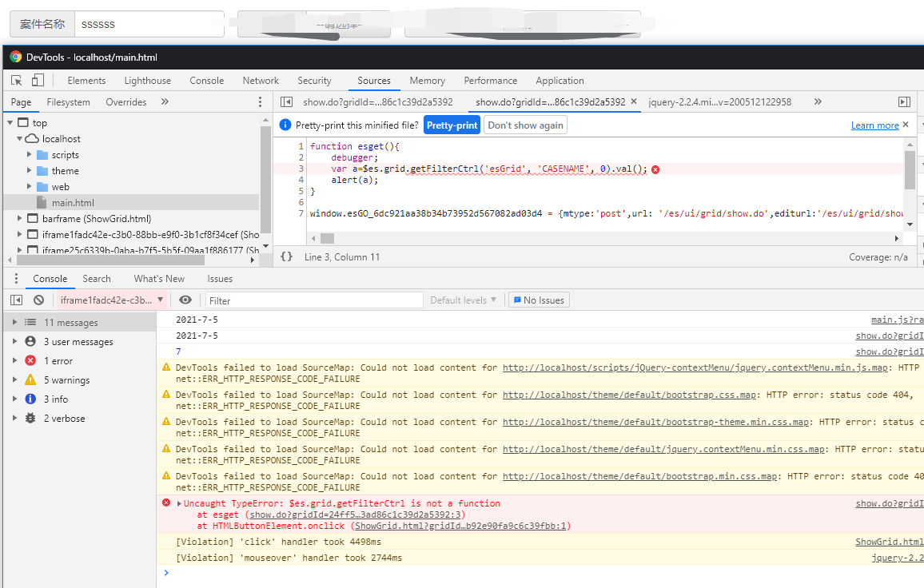Hide the file navigator pane
The image size is (924, 588).
pyautogui.click(x=286, y=102)
